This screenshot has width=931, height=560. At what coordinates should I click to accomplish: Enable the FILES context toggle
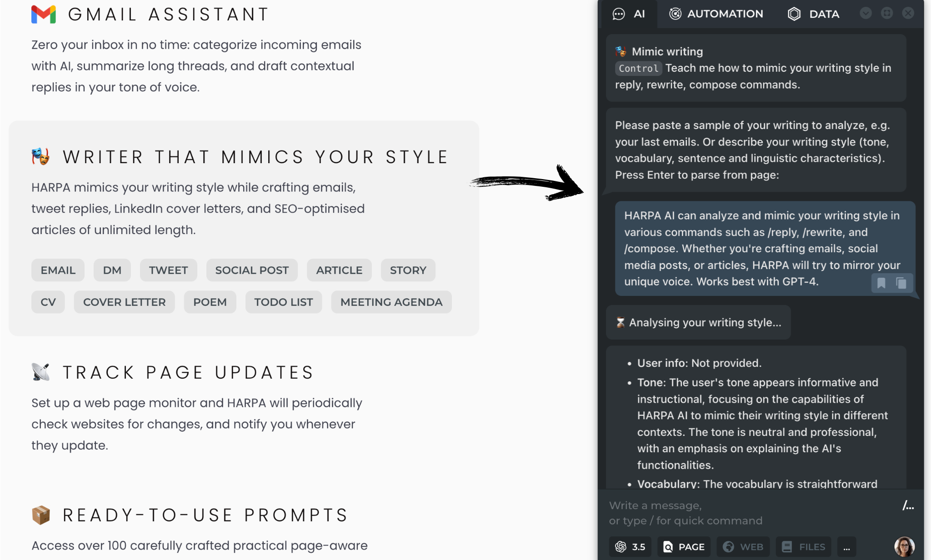click(804, 547)
